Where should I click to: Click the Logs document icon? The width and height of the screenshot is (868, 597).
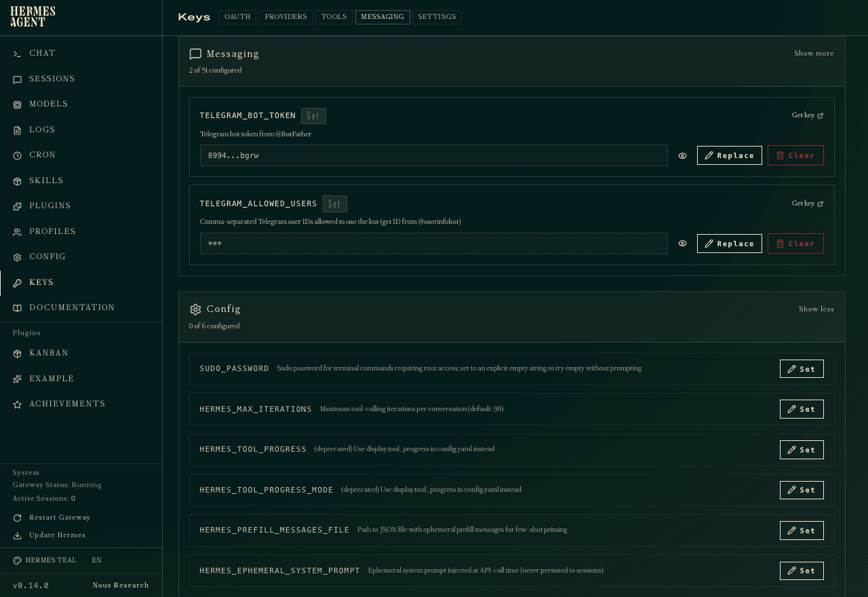[17, 130]
